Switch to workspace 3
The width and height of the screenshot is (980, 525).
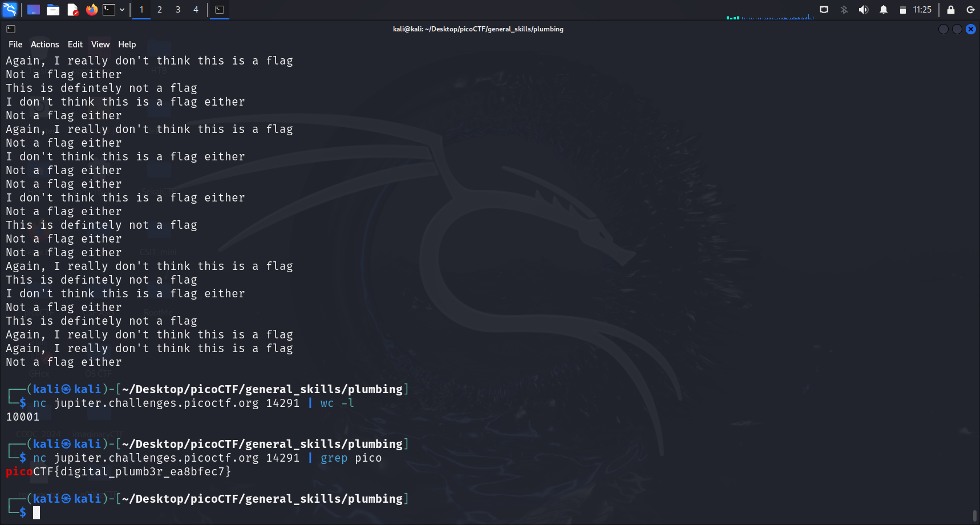(178, 10)
